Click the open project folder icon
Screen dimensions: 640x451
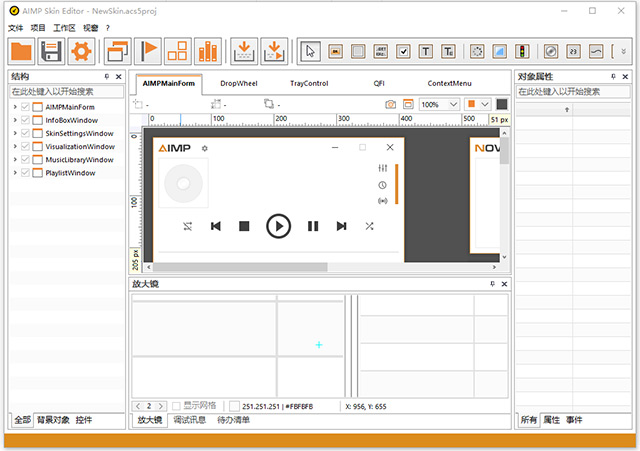(x=21, y=51)
